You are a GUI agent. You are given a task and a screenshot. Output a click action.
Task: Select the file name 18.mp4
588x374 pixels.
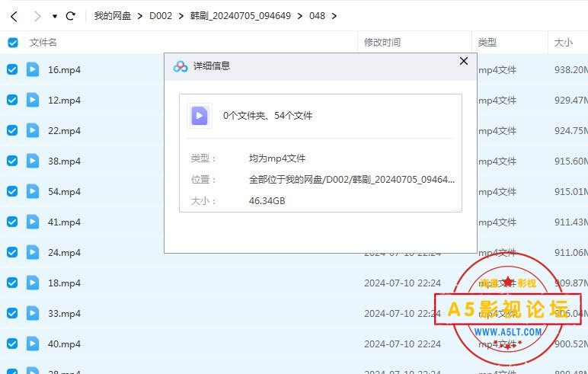pos(64,283)
